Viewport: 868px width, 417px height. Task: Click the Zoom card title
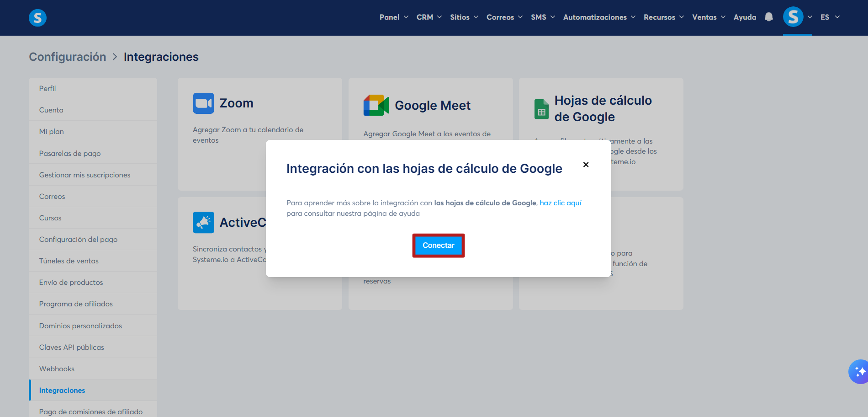pos(236,103)
